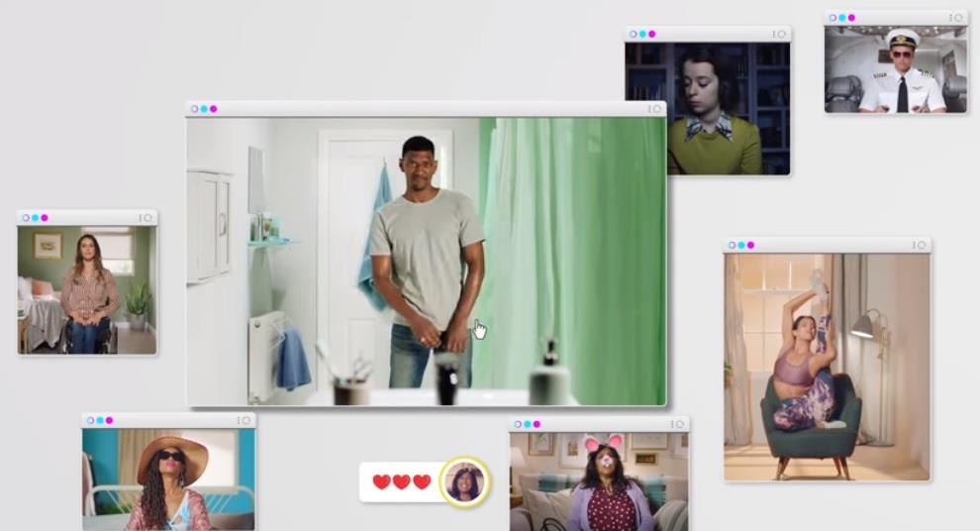Viewport: 980px width, 531px height.
Task: Click the cyan dot on the sun hat video window
Action: [99, 420]
